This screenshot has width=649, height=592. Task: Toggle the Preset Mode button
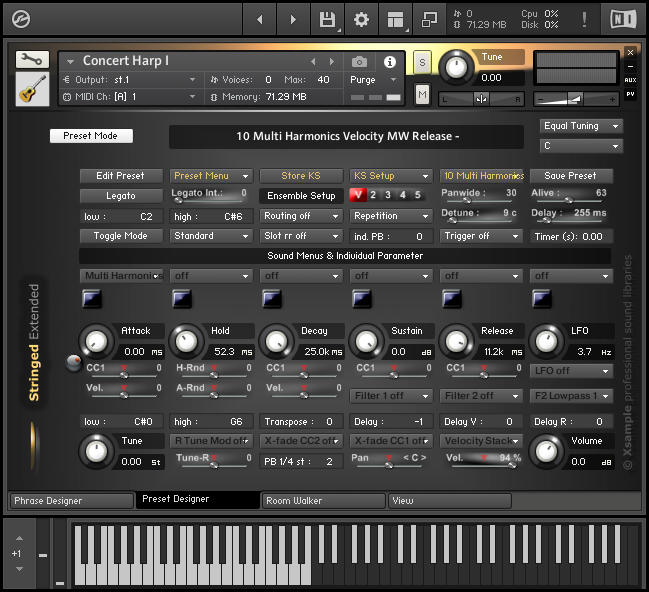(91, 136)
